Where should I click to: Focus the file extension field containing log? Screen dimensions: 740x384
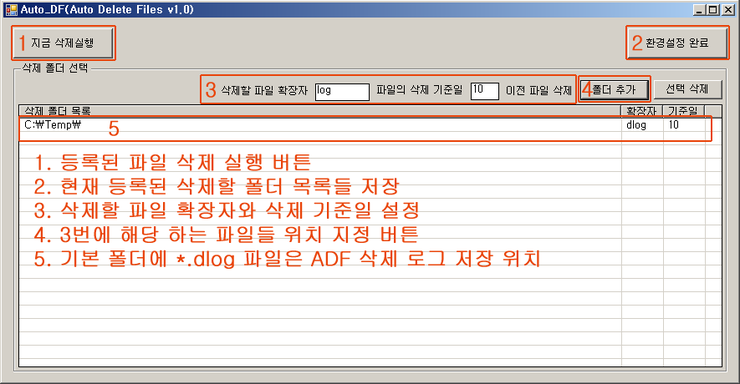point(342,91)
